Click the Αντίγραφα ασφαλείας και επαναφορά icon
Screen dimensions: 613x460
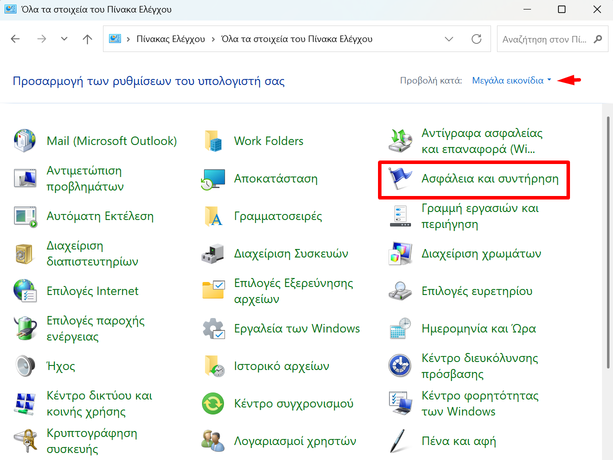point(400,141)
